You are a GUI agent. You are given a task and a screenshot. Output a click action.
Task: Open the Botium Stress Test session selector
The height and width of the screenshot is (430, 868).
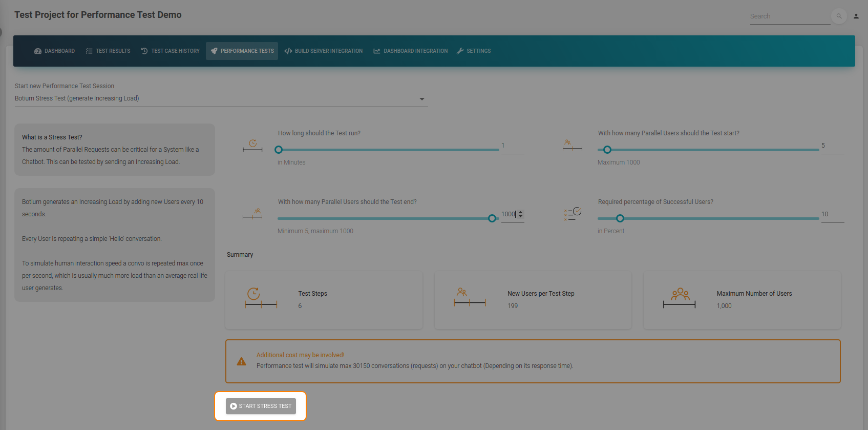click(221, 98)
